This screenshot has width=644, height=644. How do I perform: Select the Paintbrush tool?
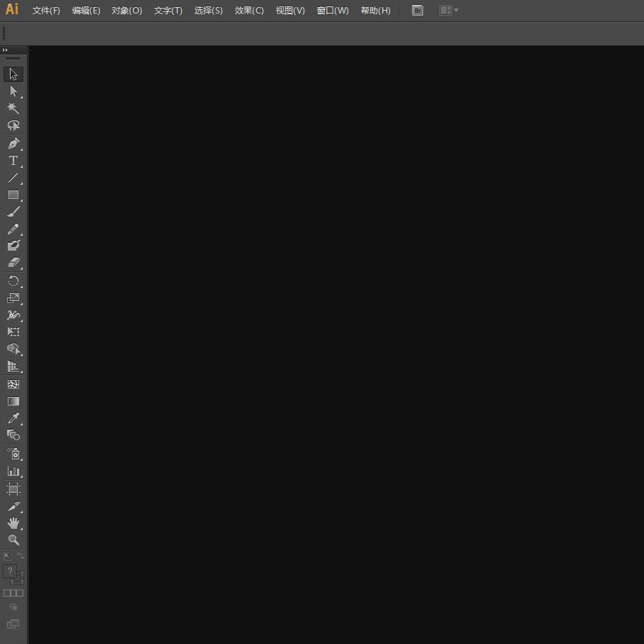point(13,212)
